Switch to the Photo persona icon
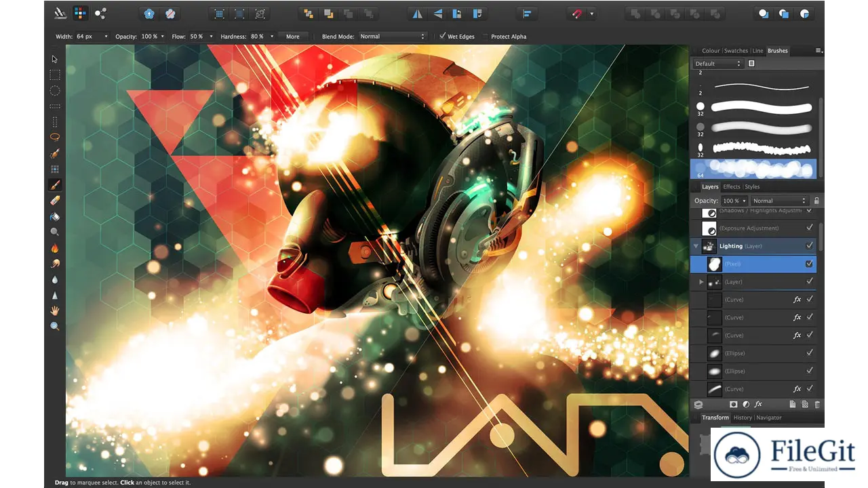868x488 pixels. pyautogui.click(x=80, y=13)
